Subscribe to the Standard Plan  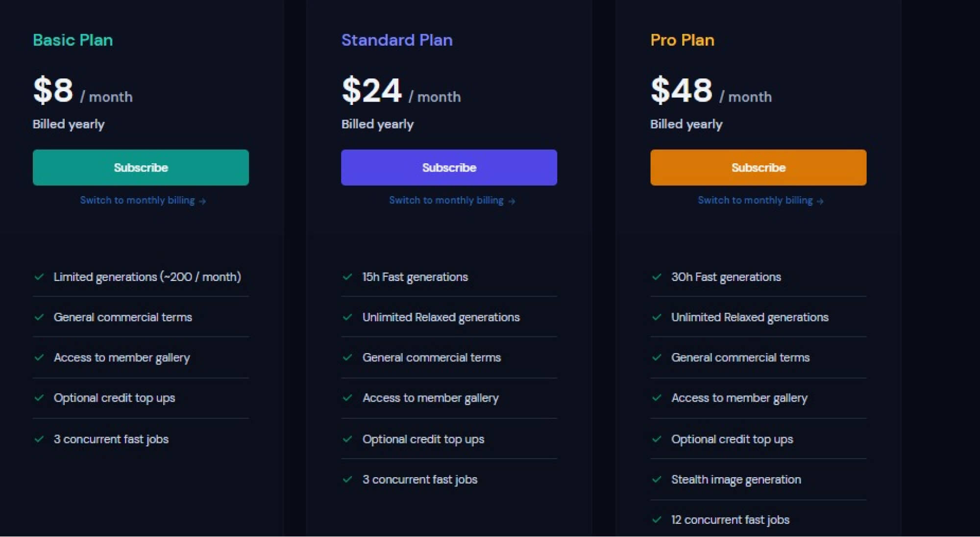[449, 168]
